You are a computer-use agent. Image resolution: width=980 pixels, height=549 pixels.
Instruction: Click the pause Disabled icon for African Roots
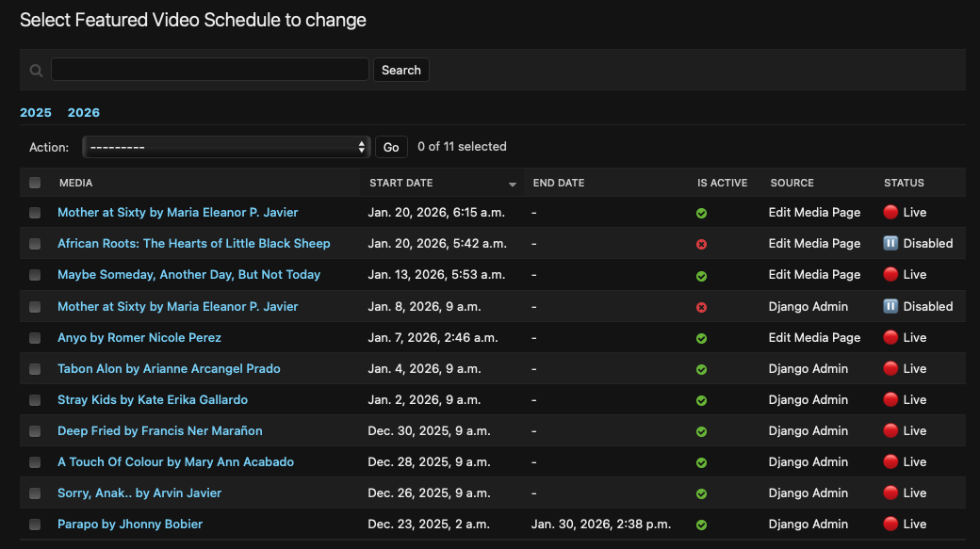890,243
